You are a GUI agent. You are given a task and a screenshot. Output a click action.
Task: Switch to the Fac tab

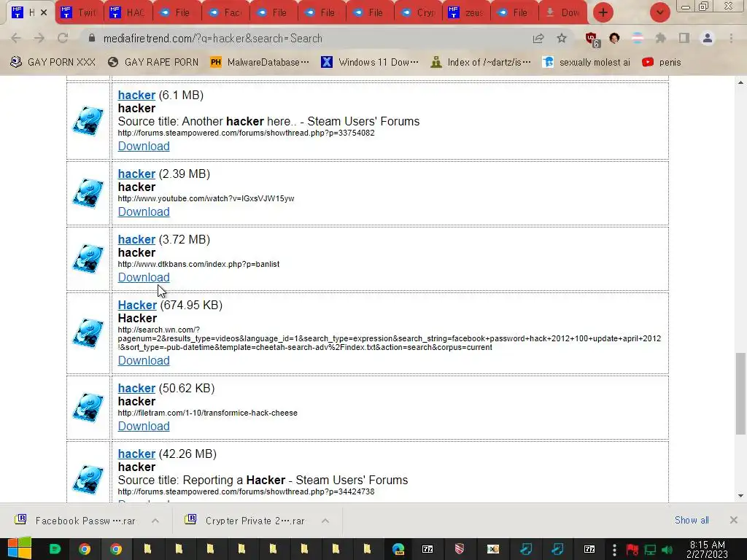click(x=225, y=12)
